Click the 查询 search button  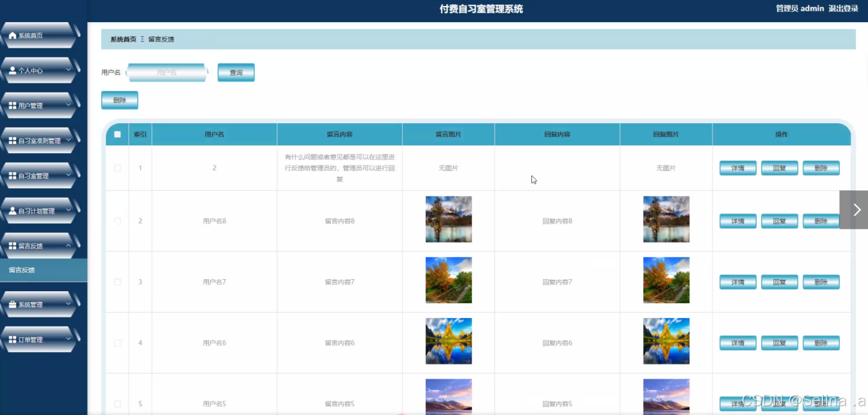click(236, 72)
